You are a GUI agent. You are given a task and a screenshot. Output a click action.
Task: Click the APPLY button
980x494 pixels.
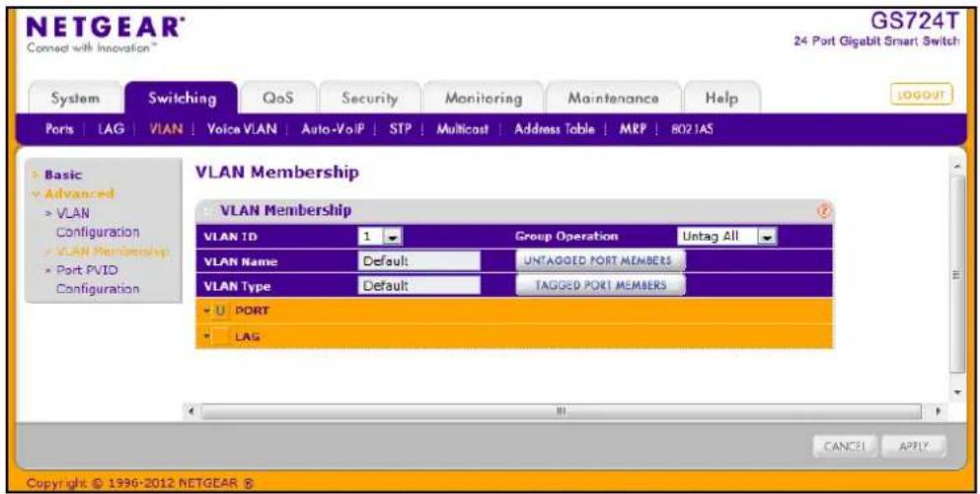pyautogui.click(x=913, y=447)
